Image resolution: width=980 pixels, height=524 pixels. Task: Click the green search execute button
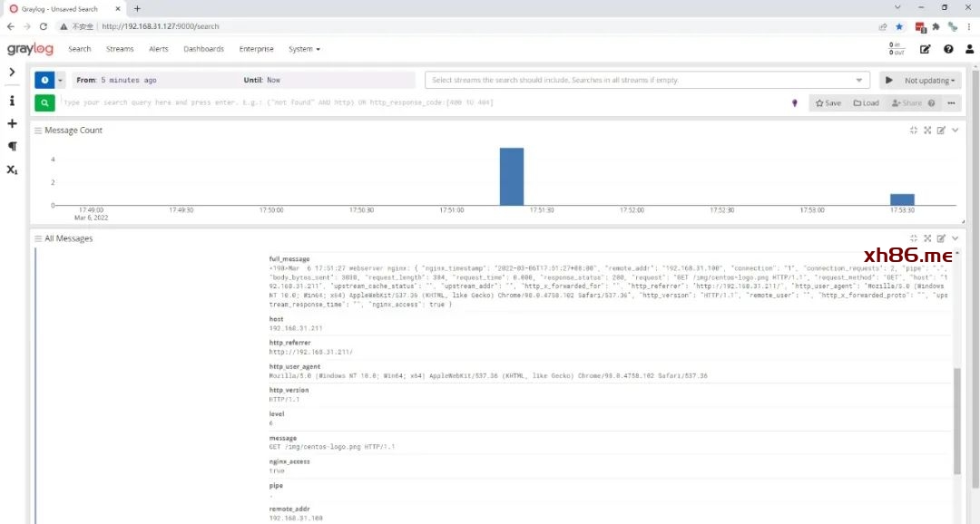point(44,102)
